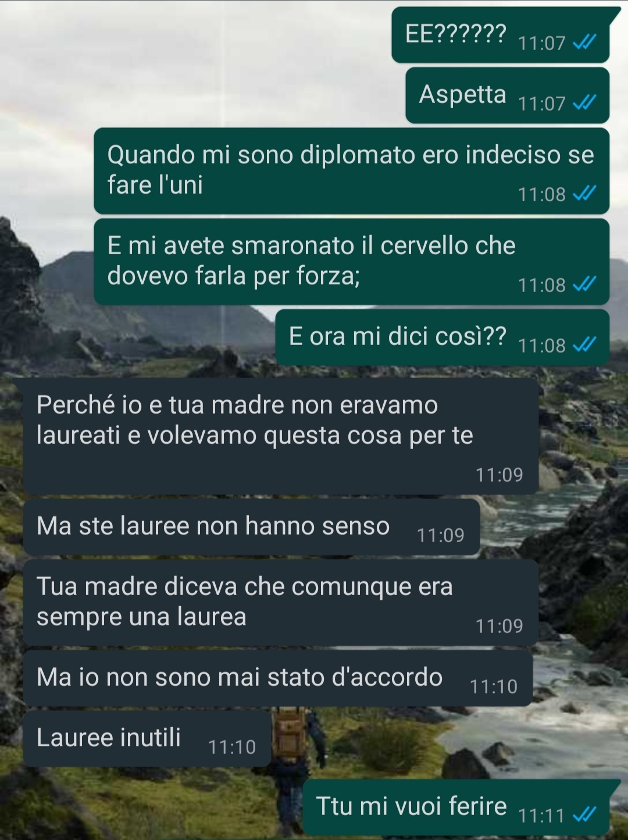
Task: Tap the read receipt on 'fare l'uni' message
Action: tap(584, 193)
